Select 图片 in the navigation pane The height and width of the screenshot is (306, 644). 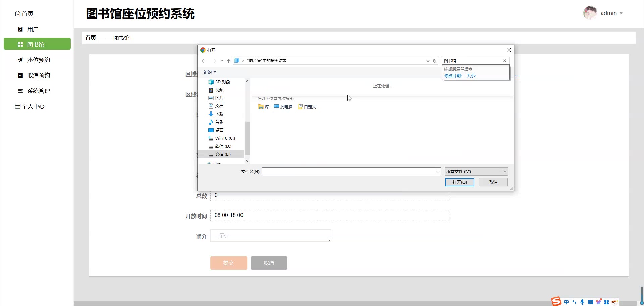(x=216, y=98)
